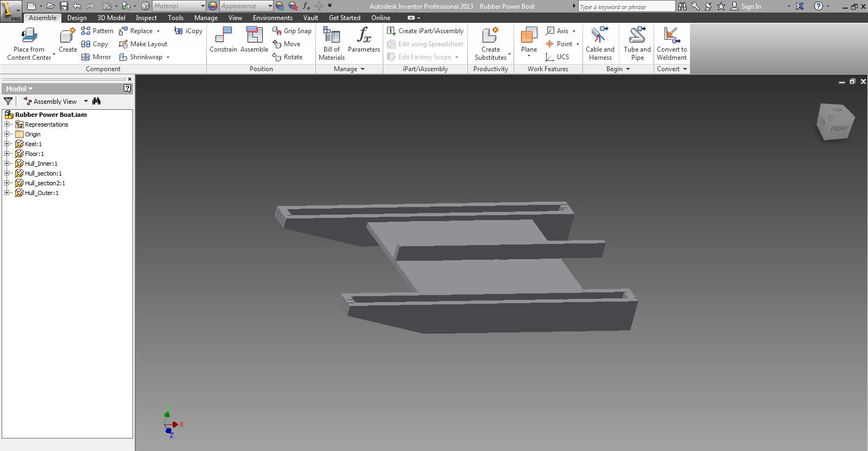Open the Shrinkwrap dropdown arrow

click(168, 57)
